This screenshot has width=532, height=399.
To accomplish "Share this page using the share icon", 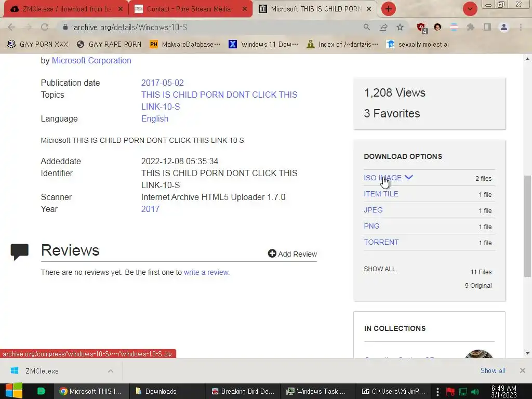I will pos(383,27).
